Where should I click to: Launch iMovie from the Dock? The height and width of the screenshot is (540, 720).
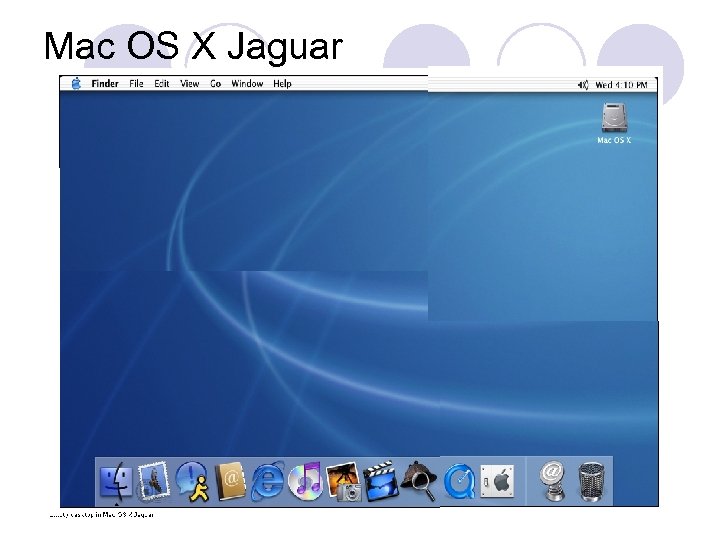pos(381,482)
